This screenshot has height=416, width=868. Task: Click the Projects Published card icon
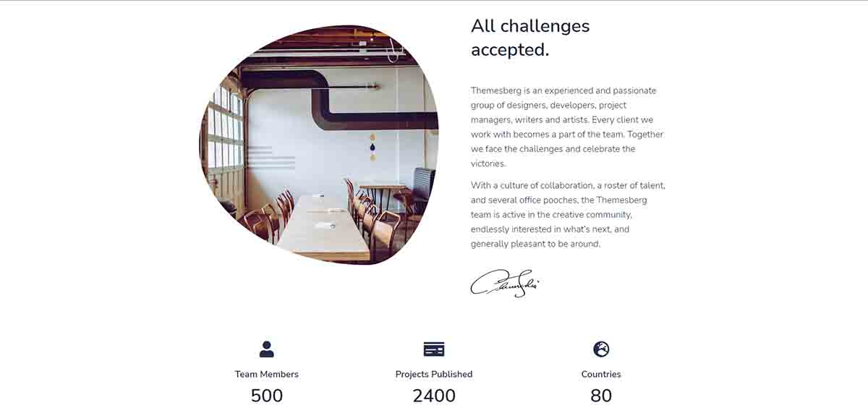(x=434, y=349)
